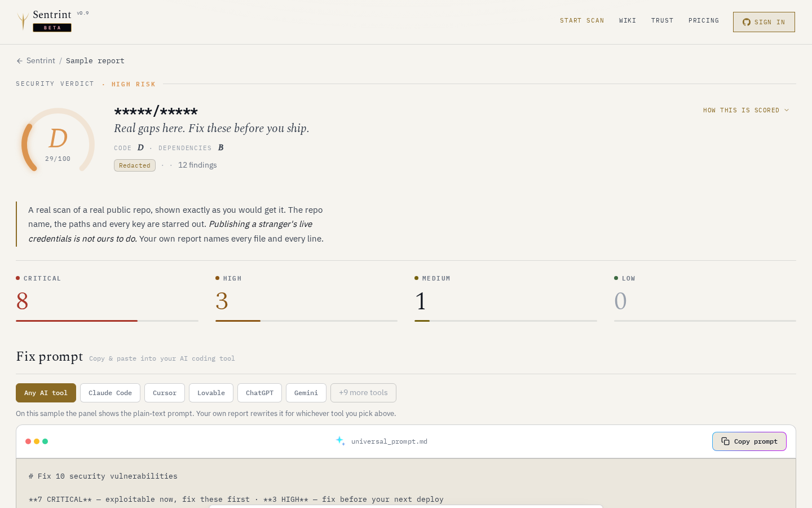
Task: Click the "# Fix 10 security vulnerabilities" line
Action: point(103,476)
